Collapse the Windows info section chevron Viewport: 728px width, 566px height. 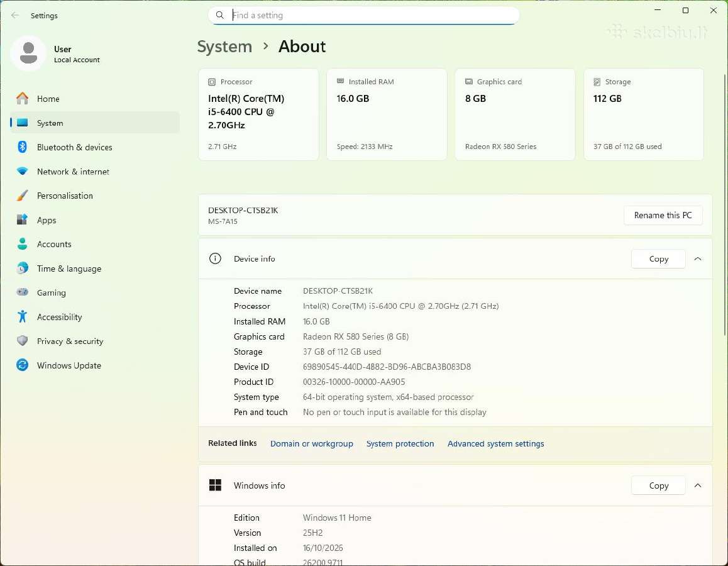pyautogui.click(x=697, y=486)
